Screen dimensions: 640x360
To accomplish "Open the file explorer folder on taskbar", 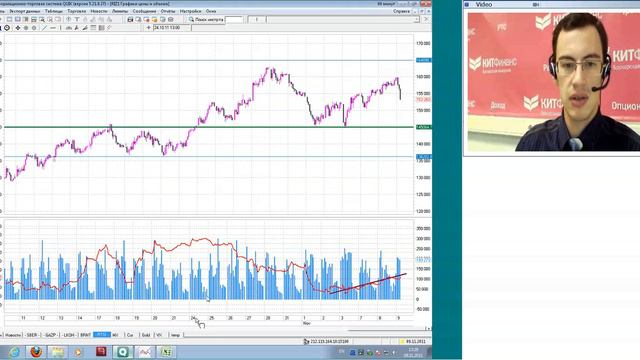I will [58, 352].
